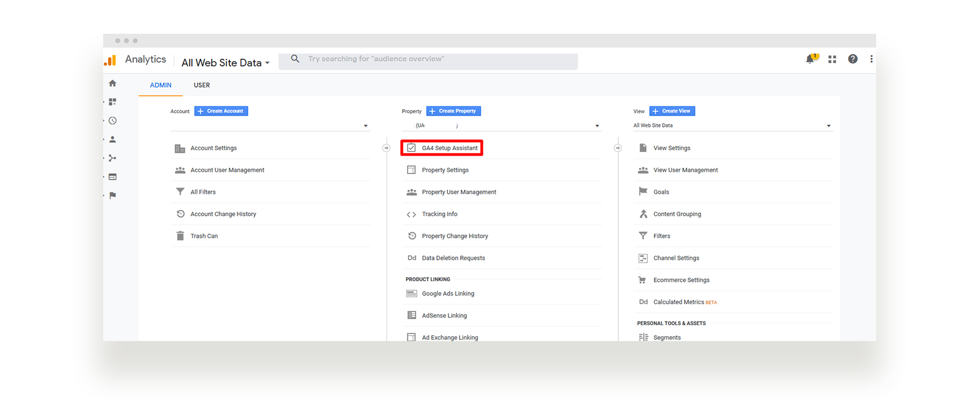Open the Audience person sidebar icon
The image size is (980, 420).
pos(113,139)
